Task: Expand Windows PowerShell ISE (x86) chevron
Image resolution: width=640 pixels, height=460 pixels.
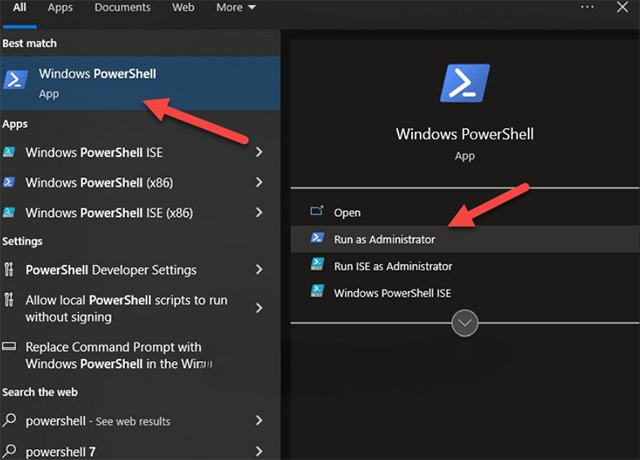Action: [259, 212]
